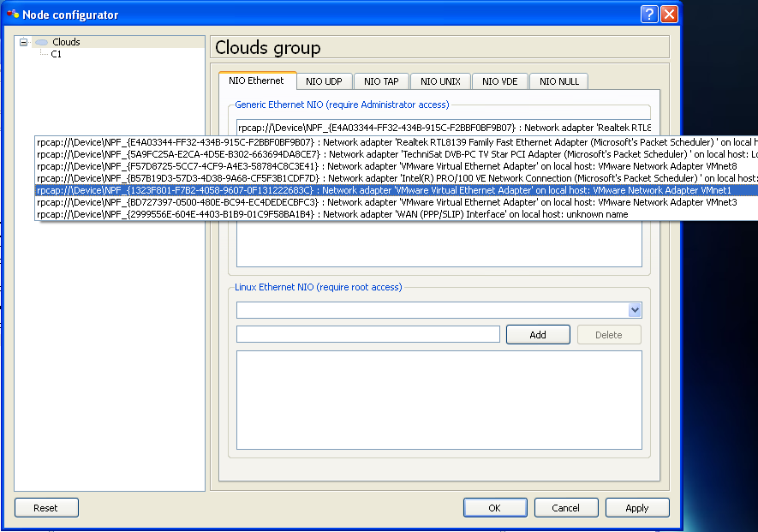The width and height of the screenshot is (758, 532).
Task: Click the Add button for Linux NIO
Action: pyautogui.click(x=538, y=335)
